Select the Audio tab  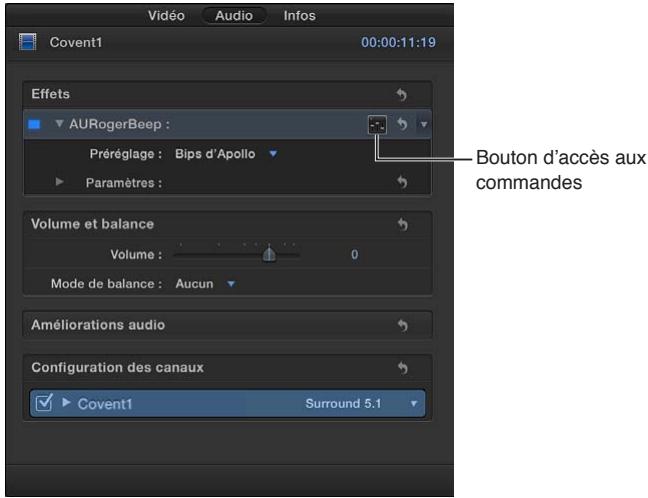234,16
